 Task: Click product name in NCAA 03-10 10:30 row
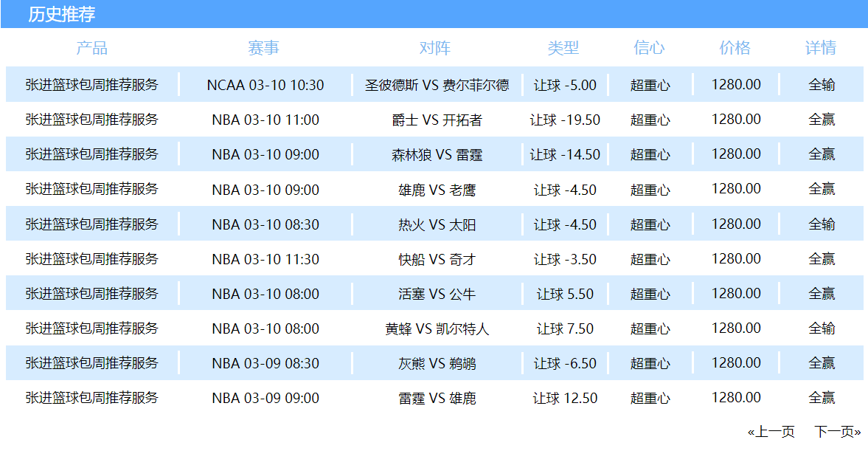92,85
